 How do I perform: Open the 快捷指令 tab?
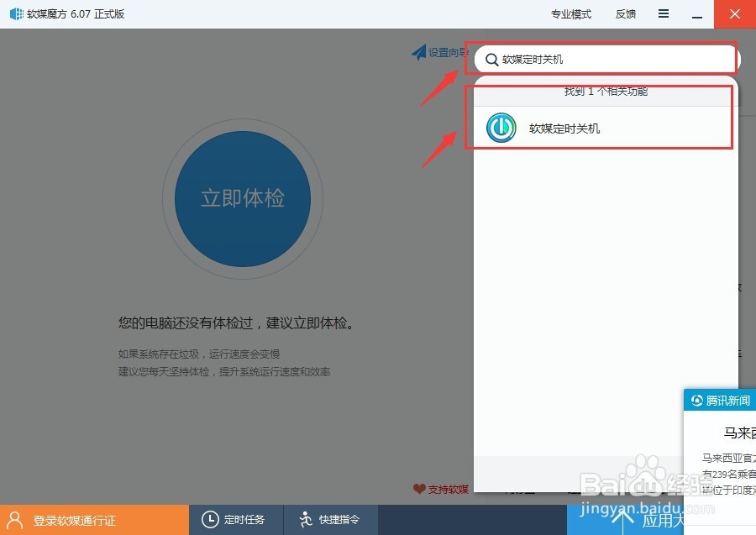(331, 520)
